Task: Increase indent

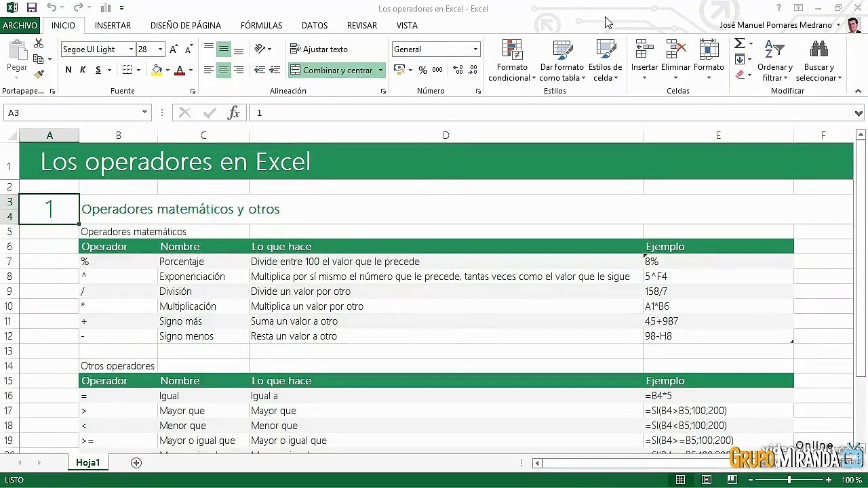Action: coord(275,70)
